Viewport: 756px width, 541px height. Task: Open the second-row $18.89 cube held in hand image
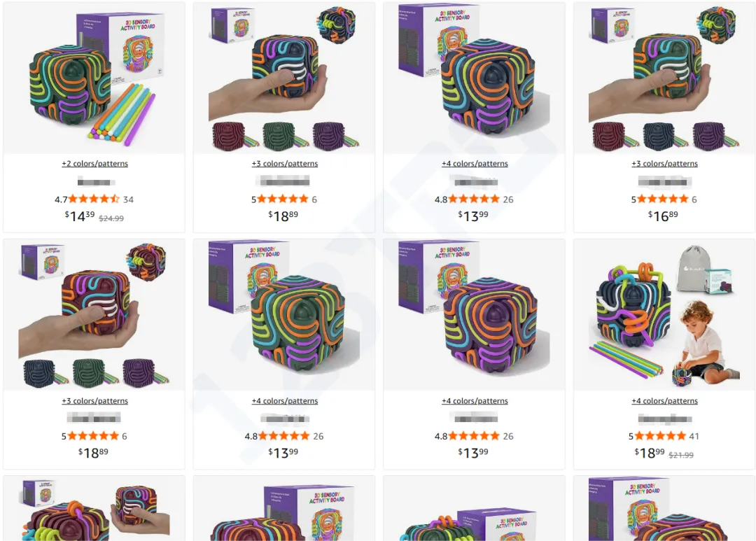click(94, 316)
